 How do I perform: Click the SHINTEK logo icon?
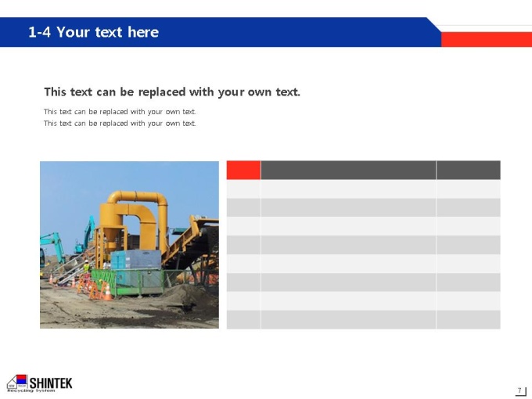tap(17, 382)
